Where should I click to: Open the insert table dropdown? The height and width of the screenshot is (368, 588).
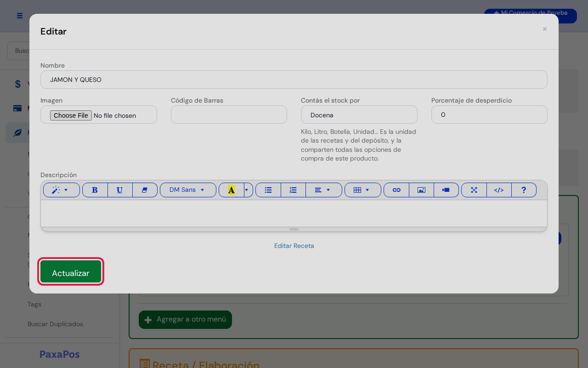pos(363,190)
